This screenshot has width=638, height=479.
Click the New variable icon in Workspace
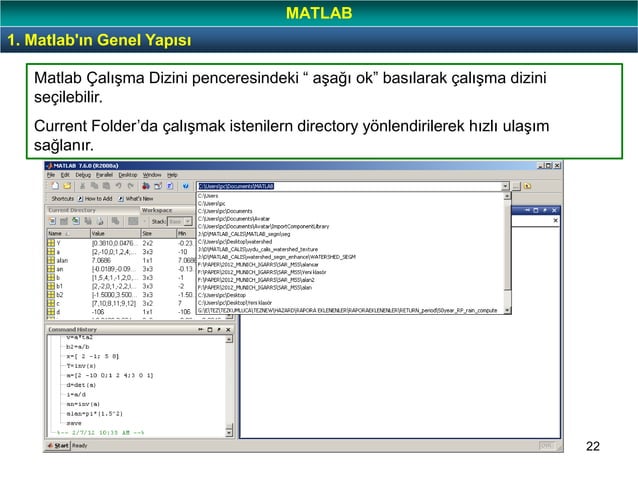[x=52, y=221]
